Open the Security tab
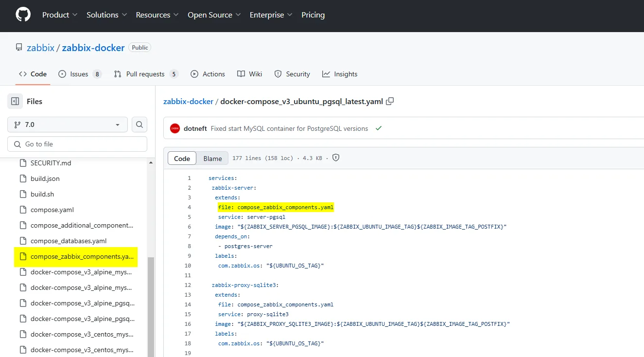The height and width of the screenshot is (357, 644). coord(292,74)
